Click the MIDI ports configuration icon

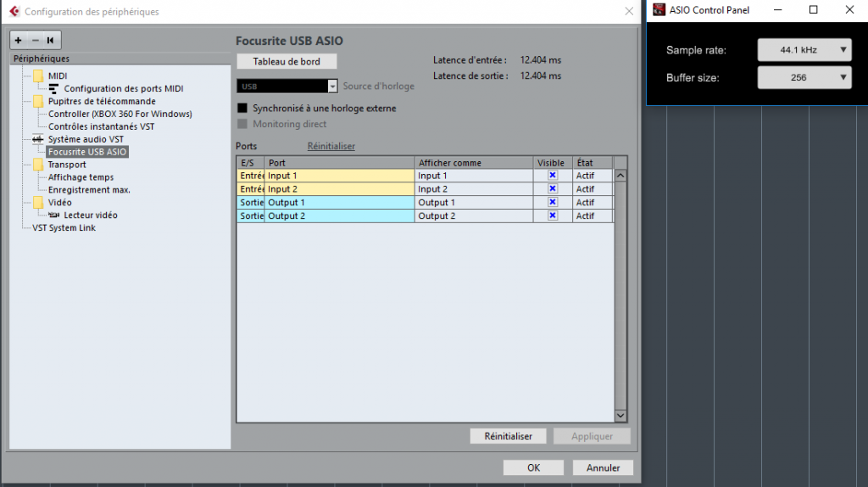pyautogui.click(x=53, y=88)
